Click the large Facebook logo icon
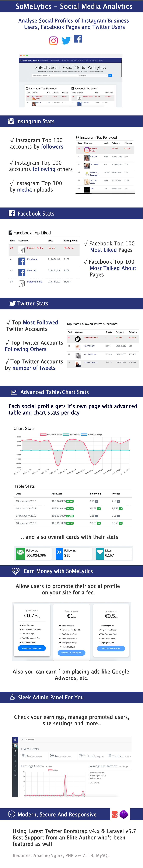The height and width of the screenshot is (868, 143). click(78, 39)
